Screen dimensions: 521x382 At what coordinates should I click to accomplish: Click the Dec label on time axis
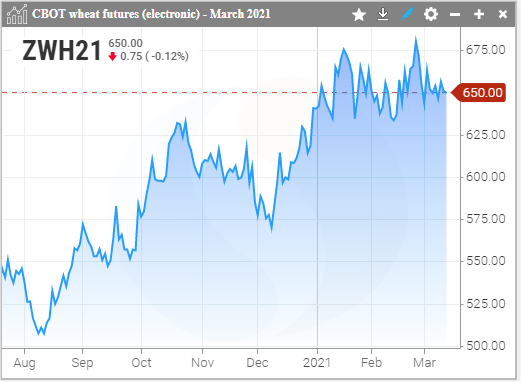(x=257, y=363)
